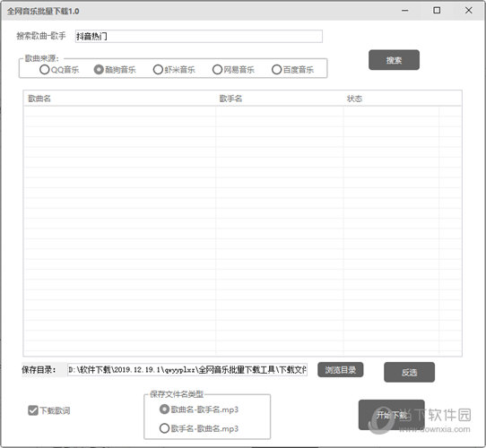Minimize the music downloader window
486x448 pixels.
click(x=404, y=11)
